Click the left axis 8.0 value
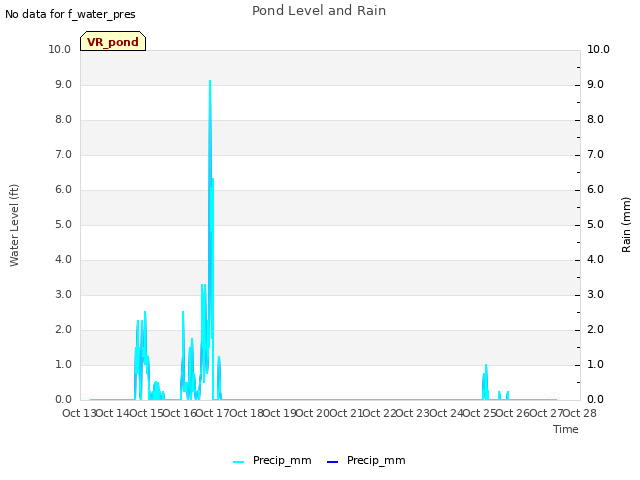This screenshot has height=480, width=640. pyautogui.click(x=63, y=120)
